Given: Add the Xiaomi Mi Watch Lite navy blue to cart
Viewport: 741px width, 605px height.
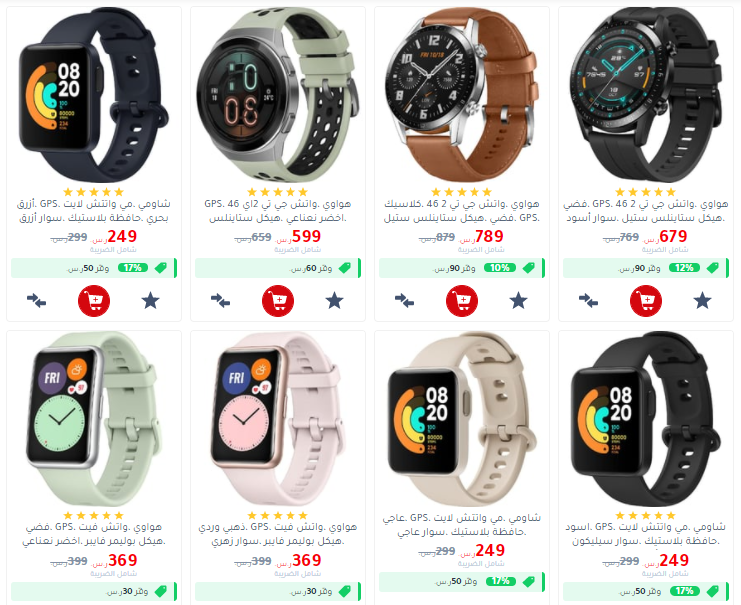Looking at the screenshot, I should (94, 301).
